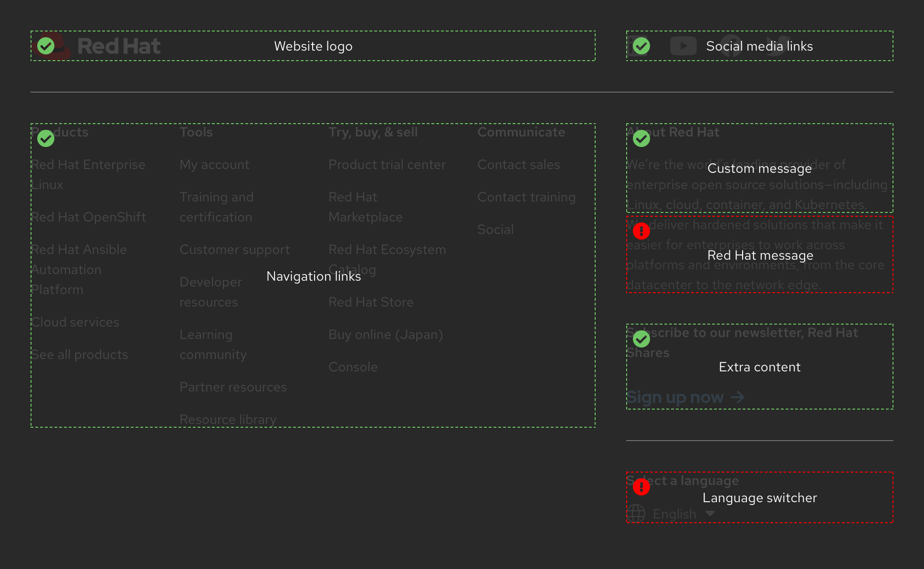Toggle the checkmark on Website logo annotation

click(x=46, y=46)
